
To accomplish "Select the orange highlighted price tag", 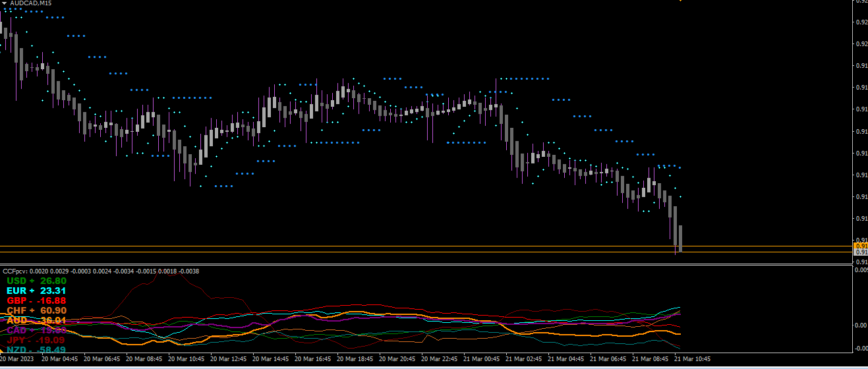I will click(861, 246).
